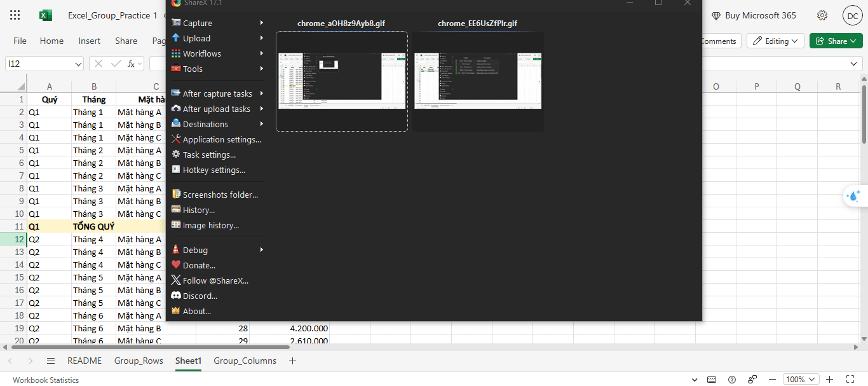Click Follow @ShareX item
The image size is (868, 386).
pyautogui.click(x=217, y=280)
